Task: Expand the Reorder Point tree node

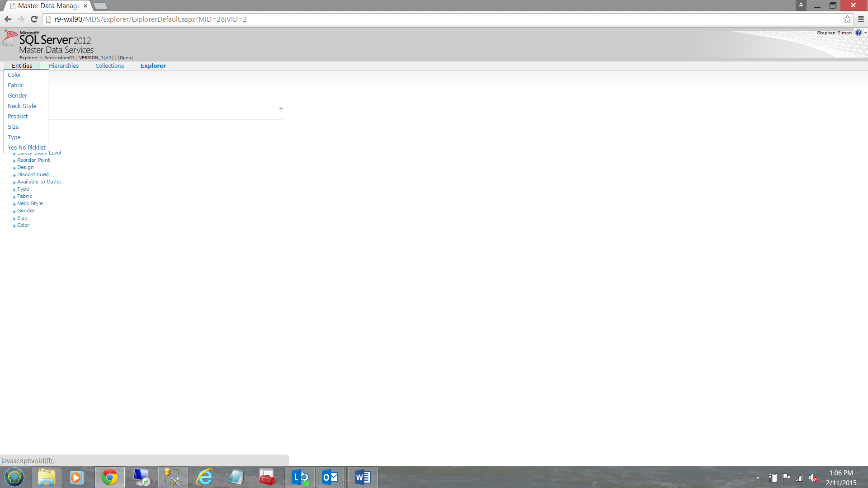Action: pos(14,160)
